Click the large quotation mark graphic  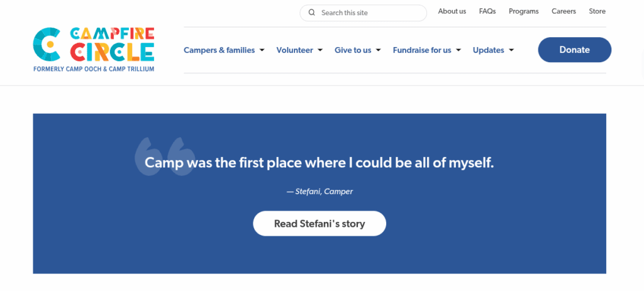tap(164, 156)
